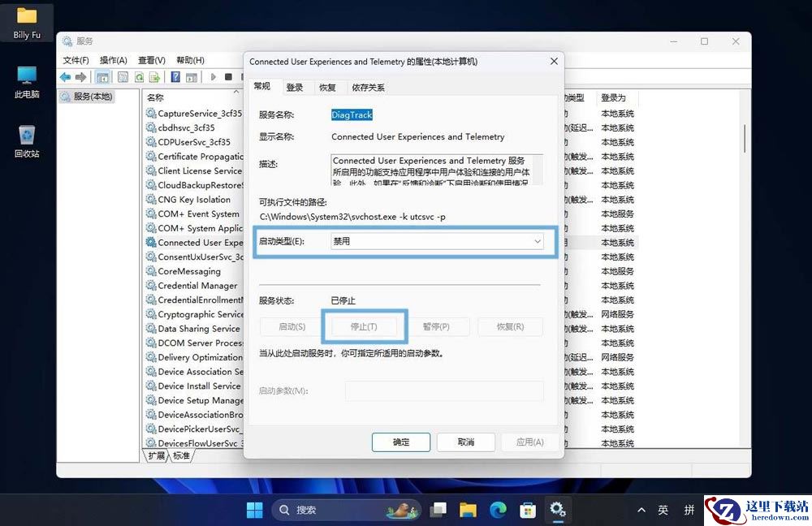Open the Billy Fu folder on desktop
This screenshot has width=812, height=526.
coord(27,24)
